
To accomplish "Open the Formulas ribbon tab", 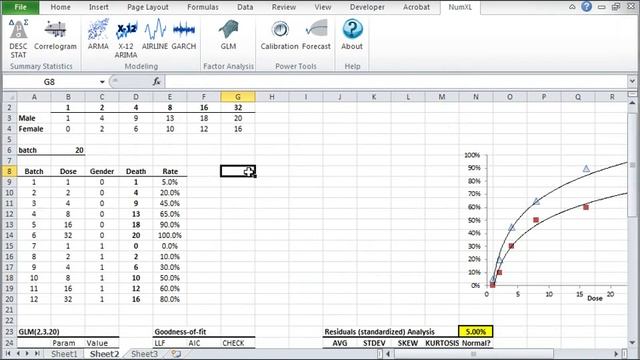I will click(x=203, y=7).
